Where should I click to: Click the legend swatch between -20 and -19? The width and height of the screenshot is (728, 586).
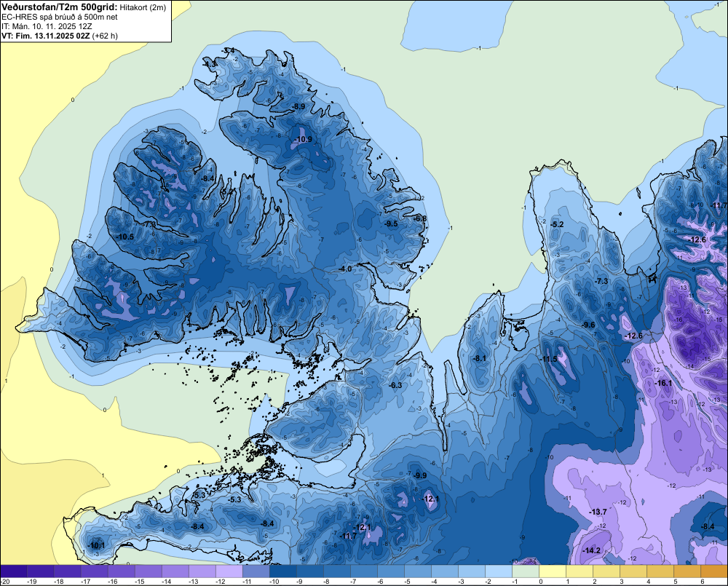click(x=14, y=571)
